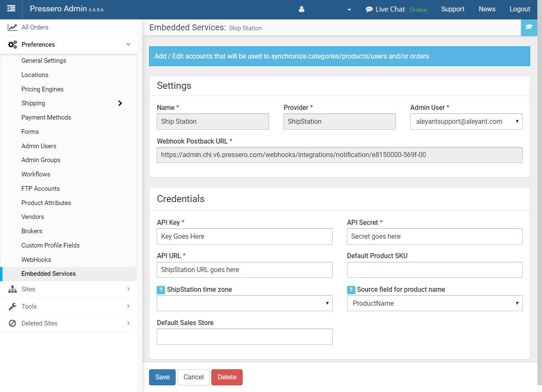542x392 pixels.
Task: Click the Tools wrench icon
Action: [13, 307]
